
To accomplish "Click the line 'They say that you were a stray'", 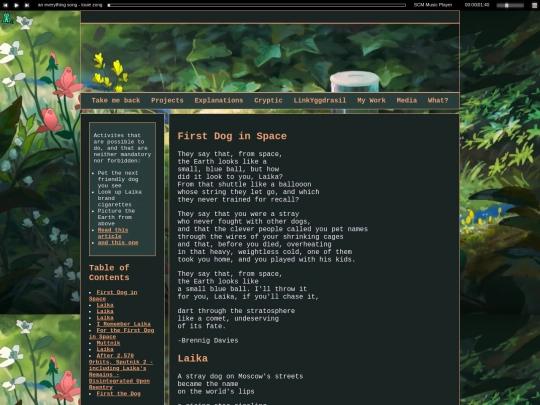I will 238,214.
